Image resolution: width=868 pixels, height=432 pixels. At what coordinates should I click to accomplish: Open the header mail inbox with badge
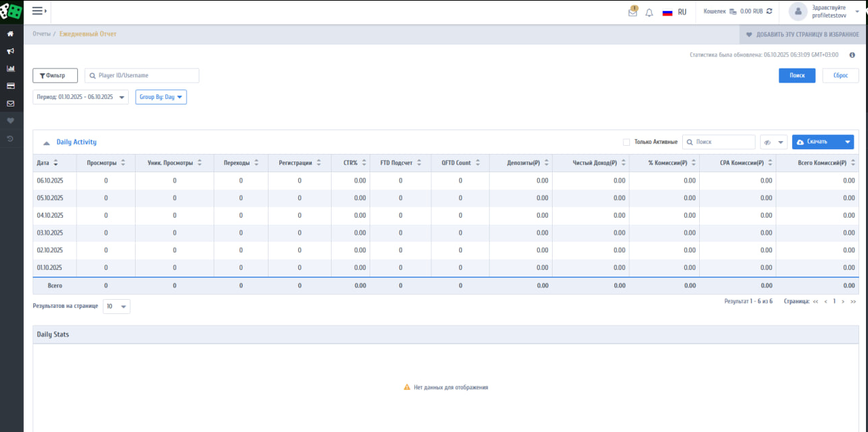633,12
